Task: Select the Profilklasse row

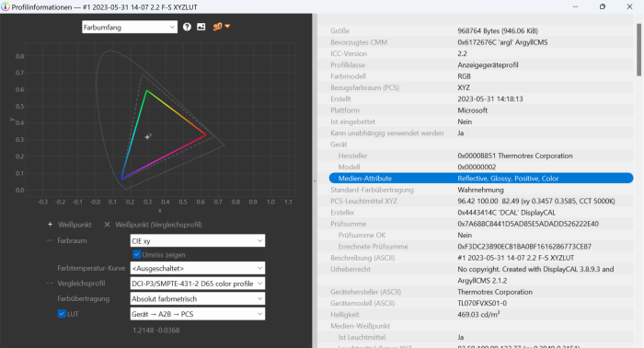Action: click(x=481, y=65)
